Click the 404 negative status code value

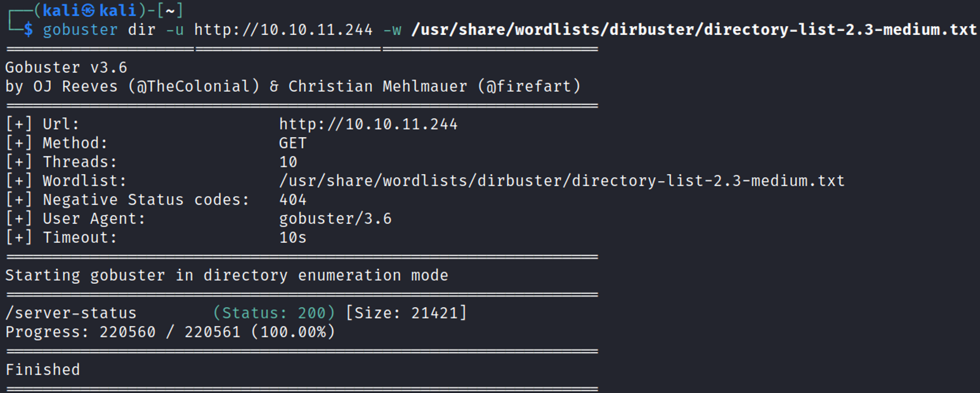pyautogui.click(x=293, y=200)
